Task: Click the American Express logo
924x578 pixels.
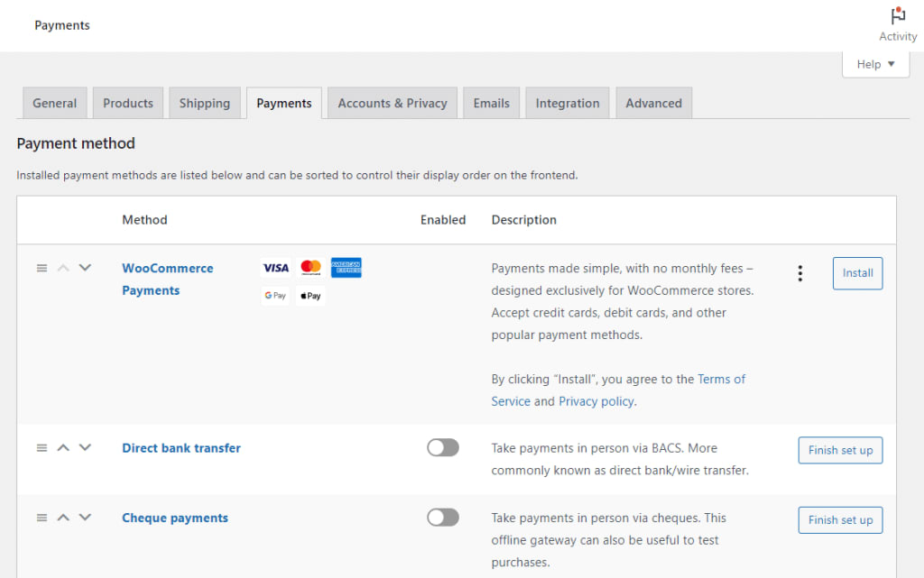Action: (346, 268)
